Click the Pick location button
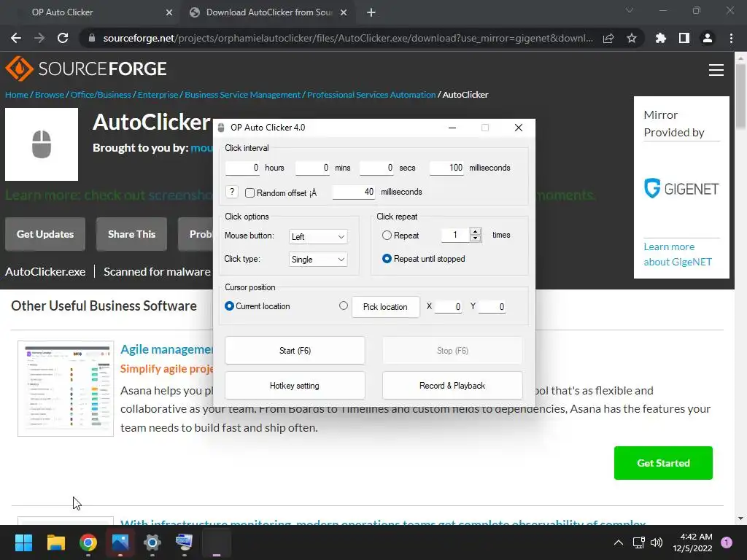This screenshot has height=560, width=747. [x=385, y=307]
